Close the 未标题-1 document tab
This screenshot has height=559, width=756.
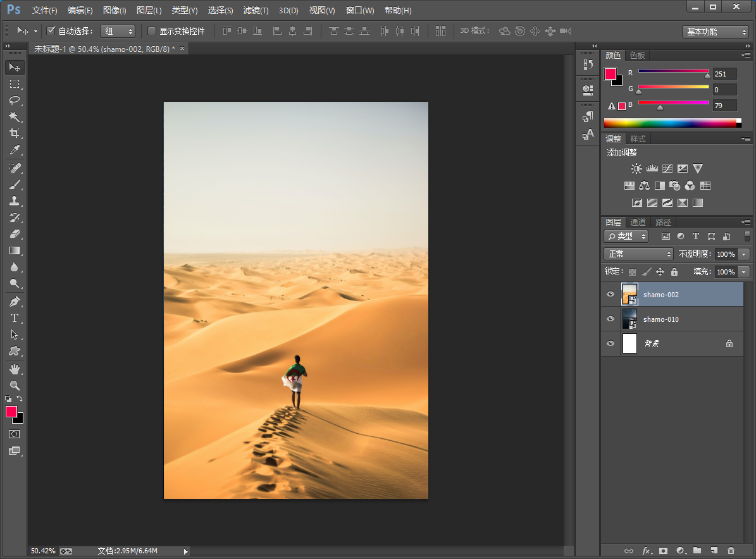(182, 49)
